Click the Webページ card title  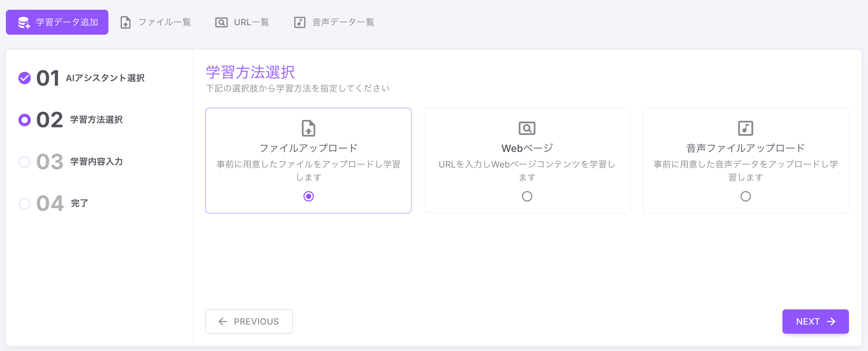click(x=527, y=148)
